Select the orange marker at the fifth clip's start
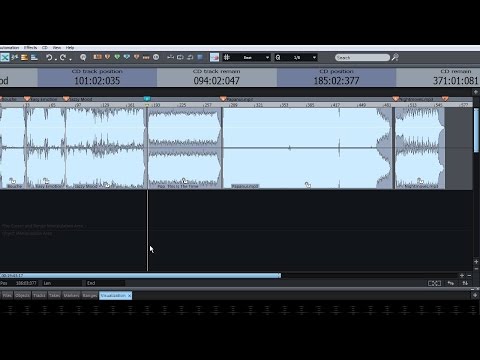Image resolution: width=480 pixels, height=360 pixels. pos(223,99)
